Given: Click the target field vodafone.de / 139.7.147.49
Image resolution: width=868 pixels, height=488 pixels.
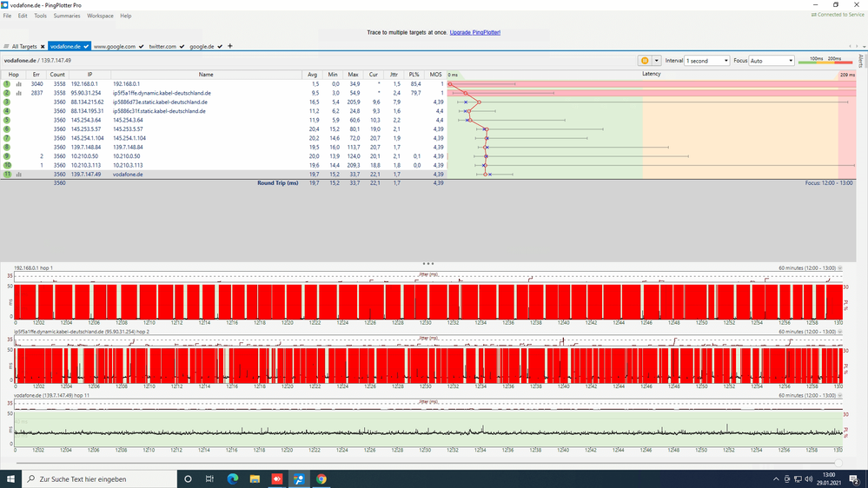Looking at the screenshot, I should (x=37, y=61).
